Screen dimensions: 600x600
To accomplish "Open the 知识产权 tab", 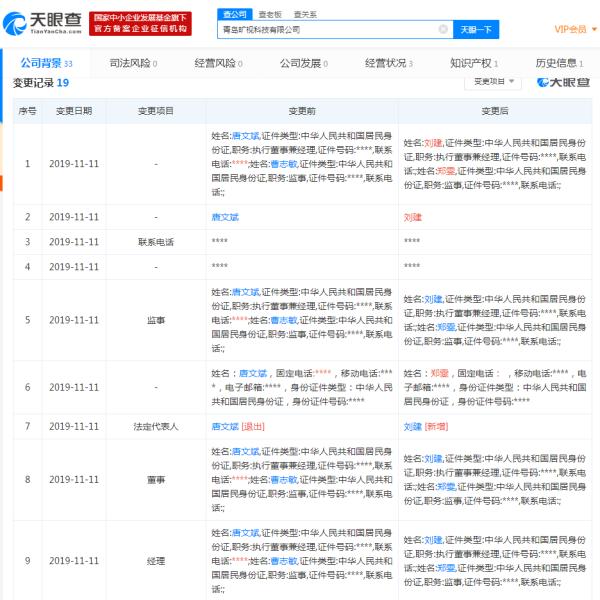I will tap(474, 63).
